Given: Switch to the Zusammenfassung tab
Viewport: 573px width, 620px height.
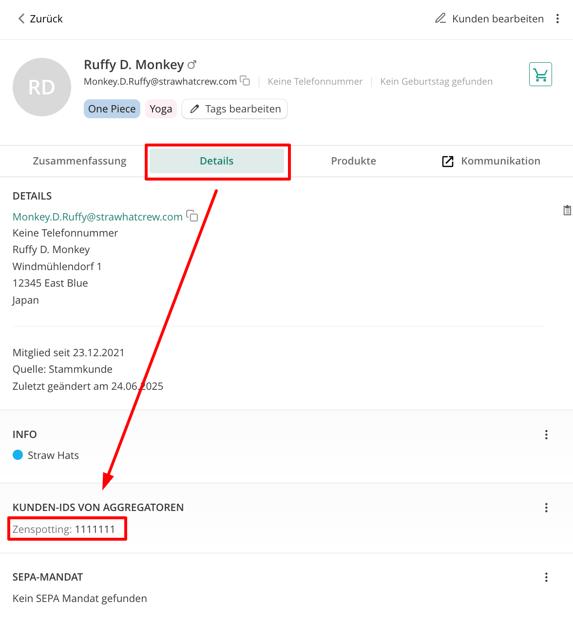Looking at the screenshot, I should (79, 161).
